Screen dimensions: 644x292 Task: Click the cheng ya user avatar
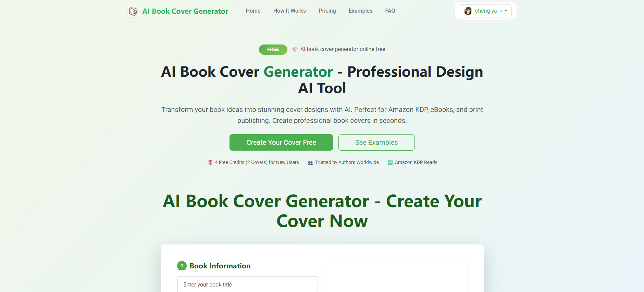468,11
